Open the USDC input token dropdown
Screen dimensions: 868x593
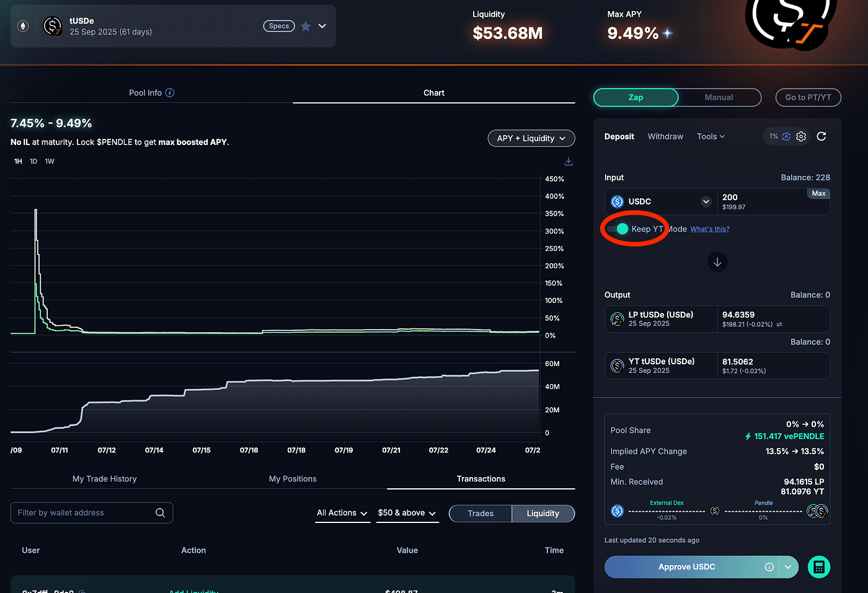point(706,201)
